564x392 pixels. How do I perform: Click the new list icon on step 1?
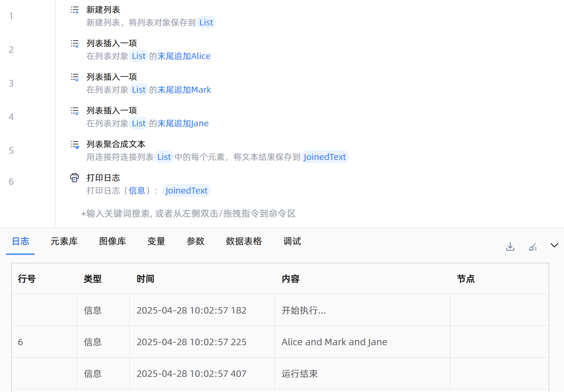click(75, 10)
